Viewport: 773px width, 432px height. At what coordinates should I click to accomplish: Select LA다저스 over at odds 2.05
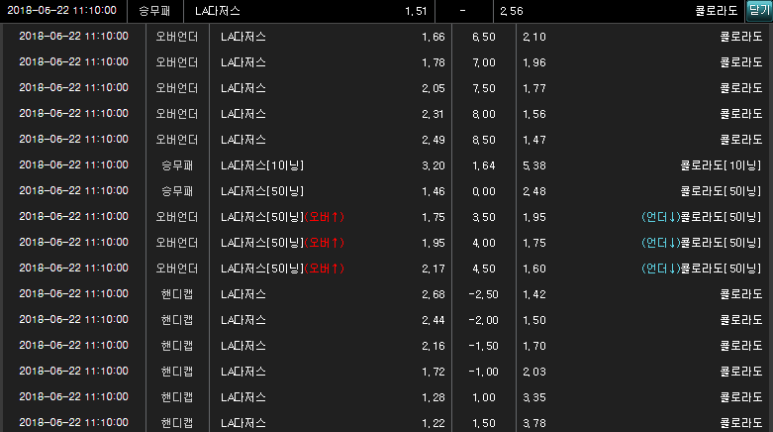pos(330,88)
